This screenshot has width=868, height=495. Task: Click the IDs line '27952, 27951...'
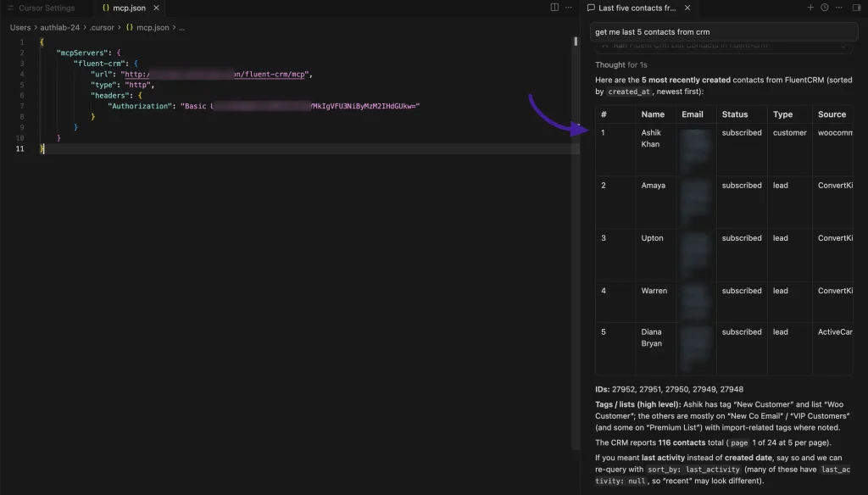point(670,389)
